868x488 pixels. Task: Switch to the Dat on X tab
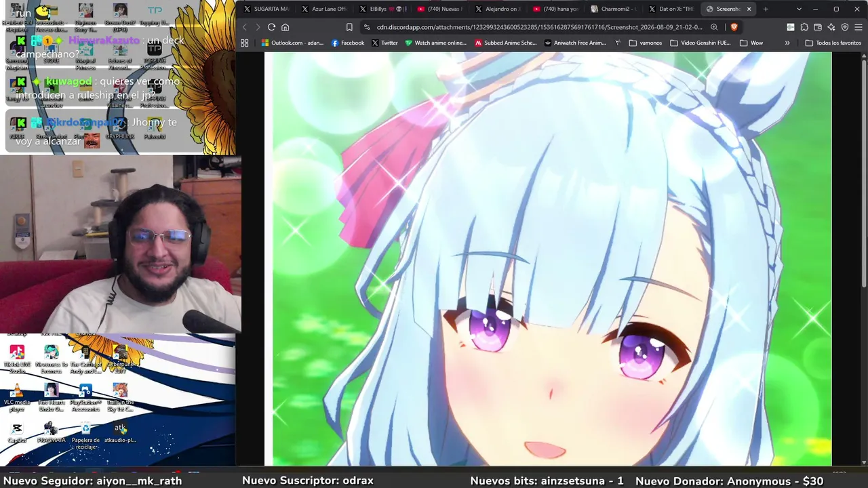pos(673,9)
